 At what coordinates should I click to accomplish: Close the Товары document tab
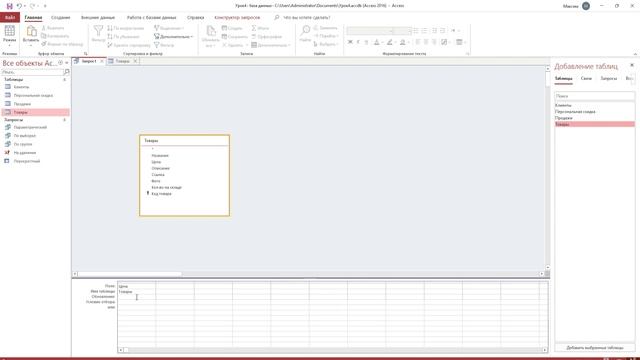point(136,61)
